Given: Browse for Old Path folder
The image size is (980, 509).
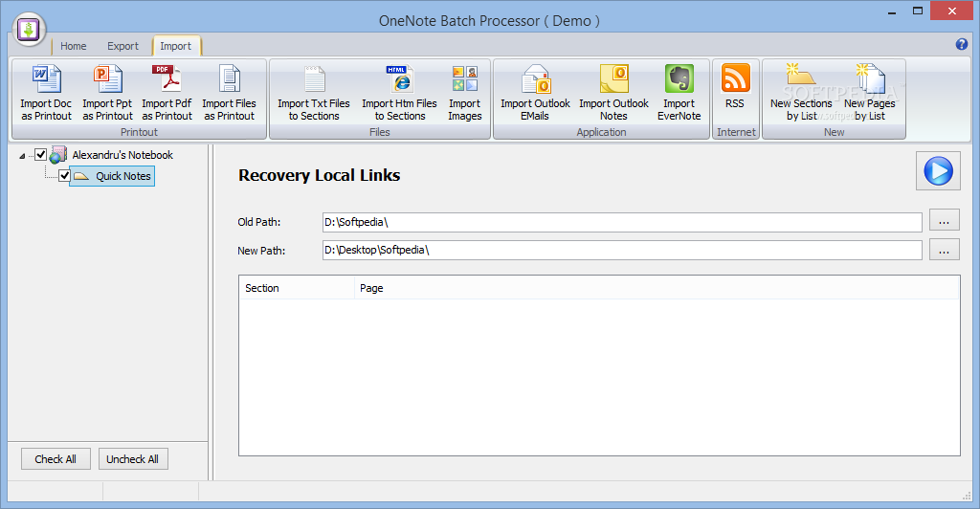Looking at the screenshot, I should [944, 220].
